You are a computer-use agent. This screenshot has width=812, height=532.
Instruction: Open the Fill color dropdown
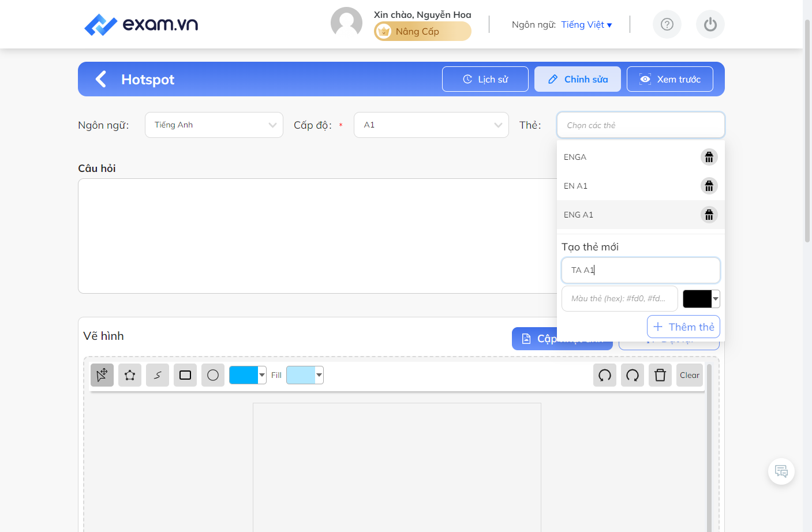[305, 375]
